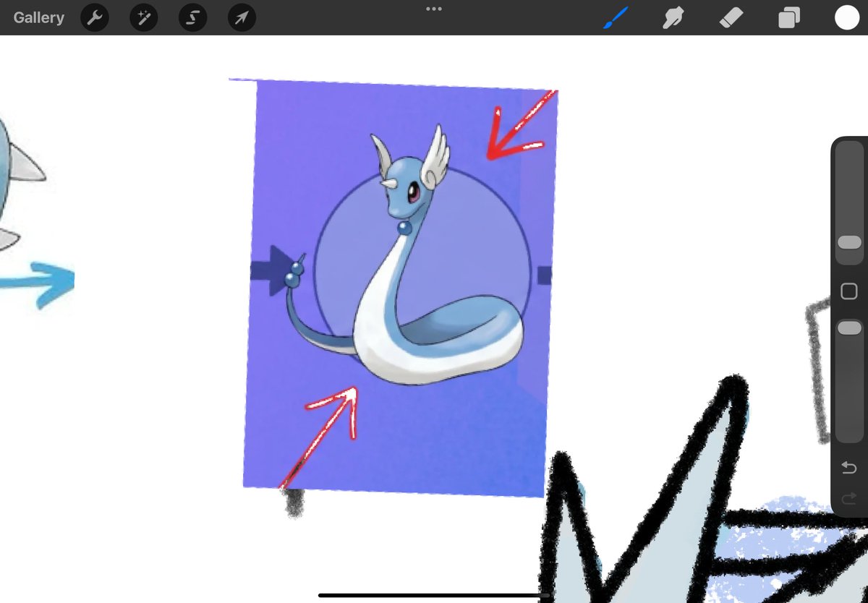Undo the last action

(x=849, y=469)
